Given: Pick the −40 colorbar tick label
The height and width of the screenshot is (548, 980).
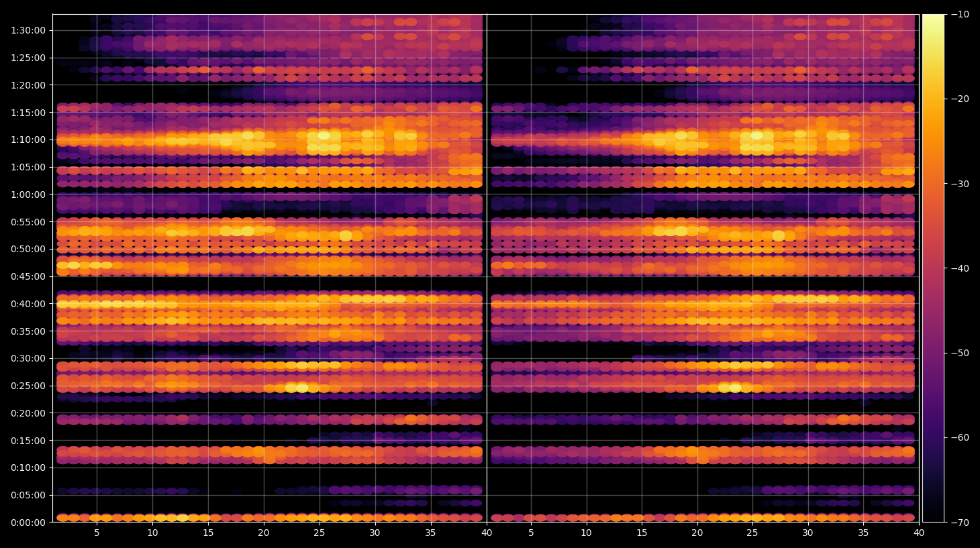Looking at the screenshot, I should 960,268.
